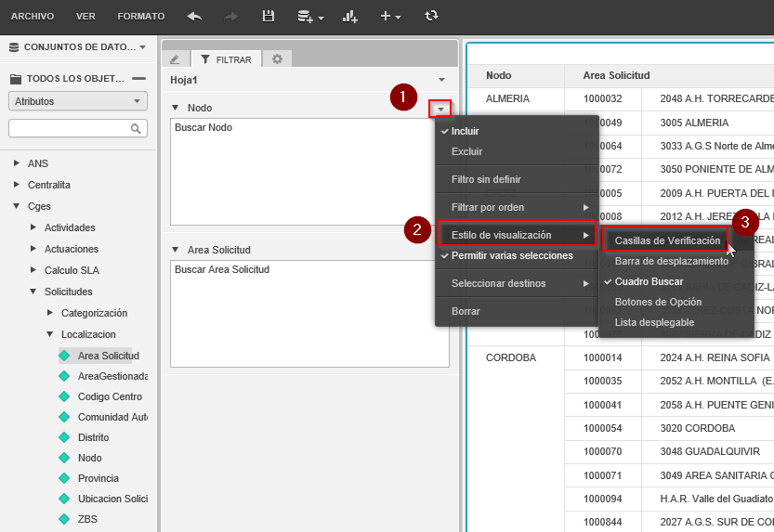Select the Codigo Centro attribute diamond icon
The width and height of the screenshot is (774, 532).
[x=64, y=396]
